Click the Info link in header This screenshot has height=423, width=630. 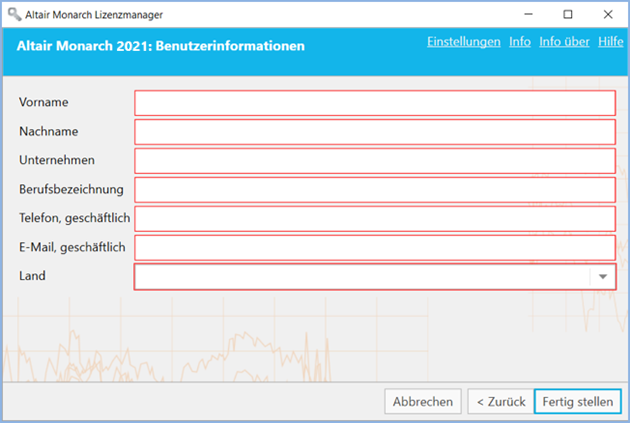(x=520, y=42)
